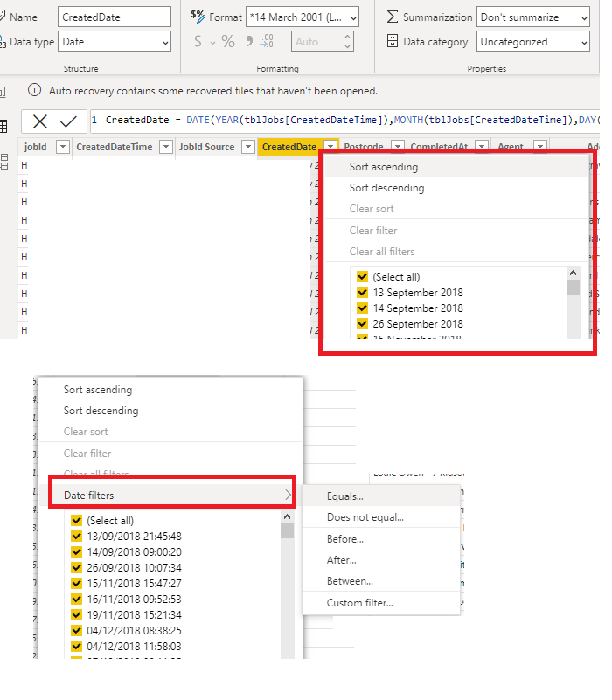Edit the Name field containing CreatedDate
The width and height of the screenshot is (612, 700).
[115, 17]
